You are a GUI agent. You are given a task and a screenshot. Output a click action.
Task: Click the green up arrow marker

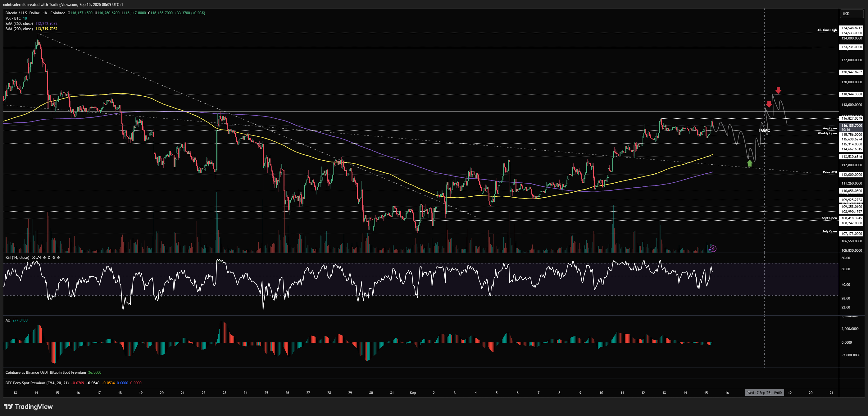pyautogui.click(x=749, y=163)
